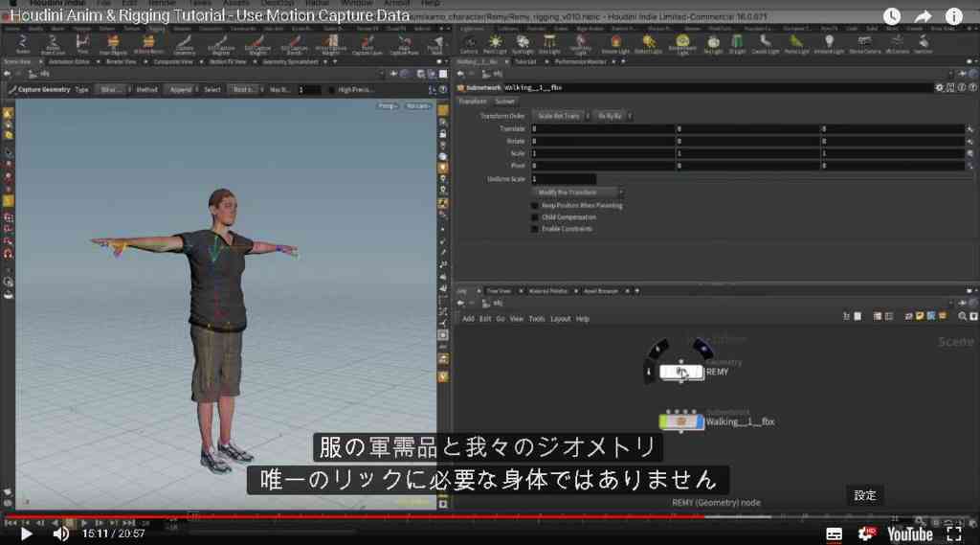Viewport: 980px width, 545px height.
Task: Add an Ambient Light from the shelf
Action: (829, 44)
